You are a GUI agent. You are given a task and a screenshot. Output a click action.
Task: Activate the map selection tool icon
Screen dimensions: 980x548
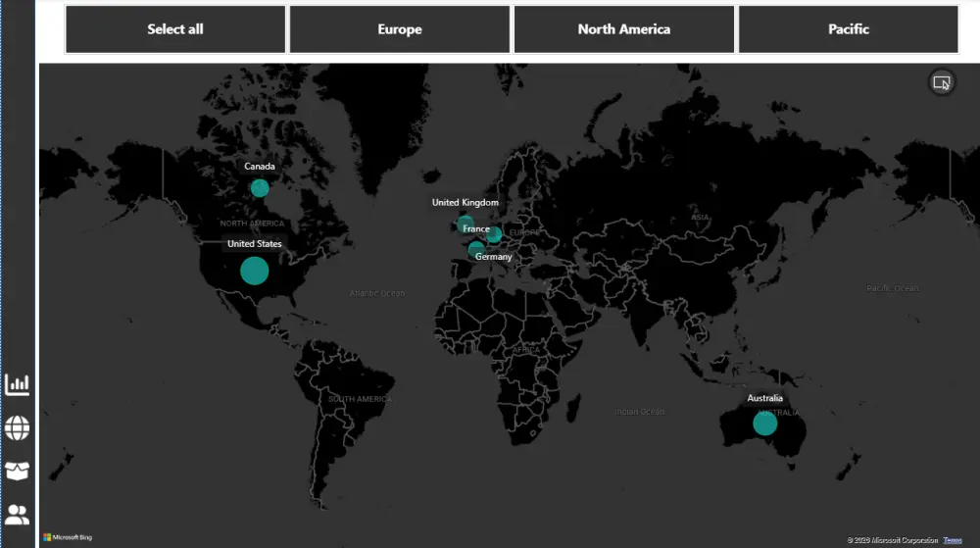click(x=941, y=82)
